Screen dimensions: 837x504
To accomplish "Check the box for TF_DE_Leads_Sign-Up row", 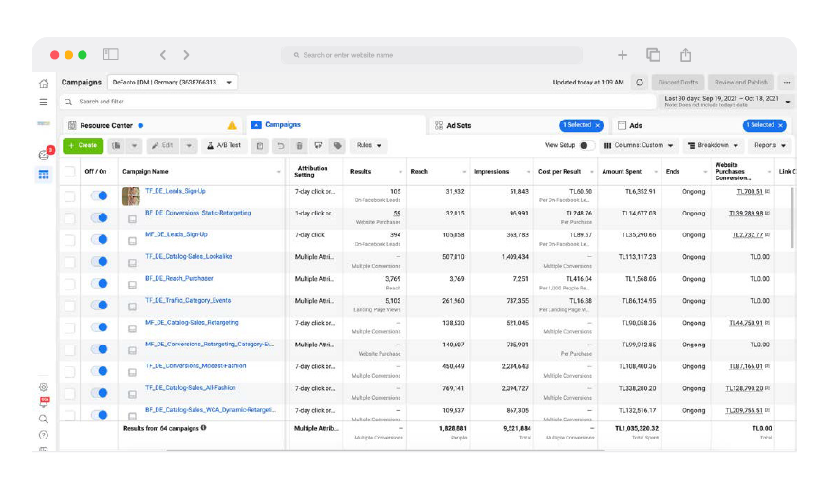I will (x=70, y=196).
